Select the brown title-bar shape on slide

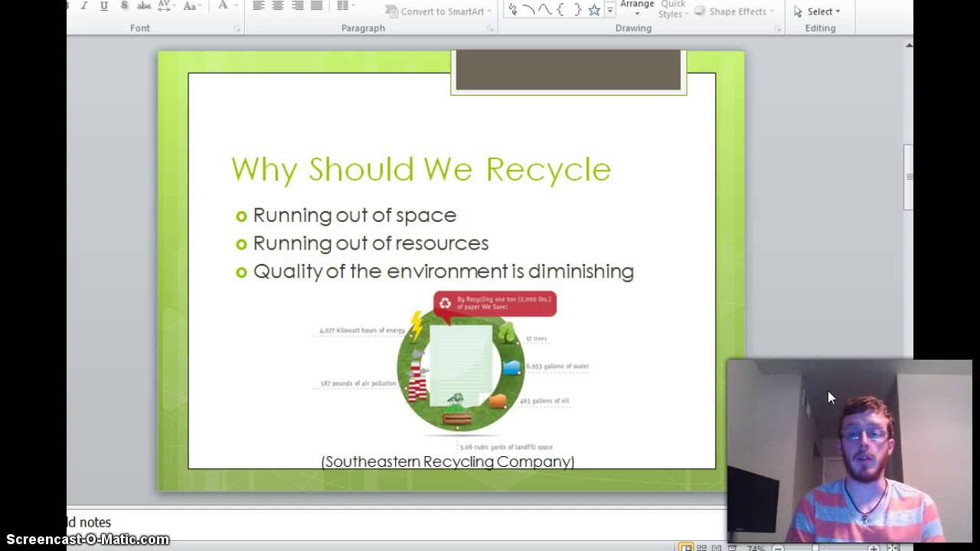pos(568,71)
